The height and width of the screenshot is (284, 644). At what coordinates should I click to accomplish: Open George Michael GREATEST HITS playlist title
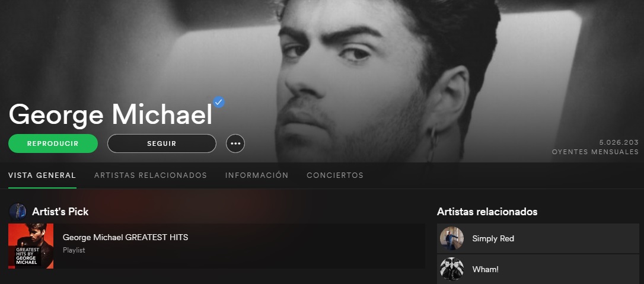pyautogui.click(x=125, y=237)
